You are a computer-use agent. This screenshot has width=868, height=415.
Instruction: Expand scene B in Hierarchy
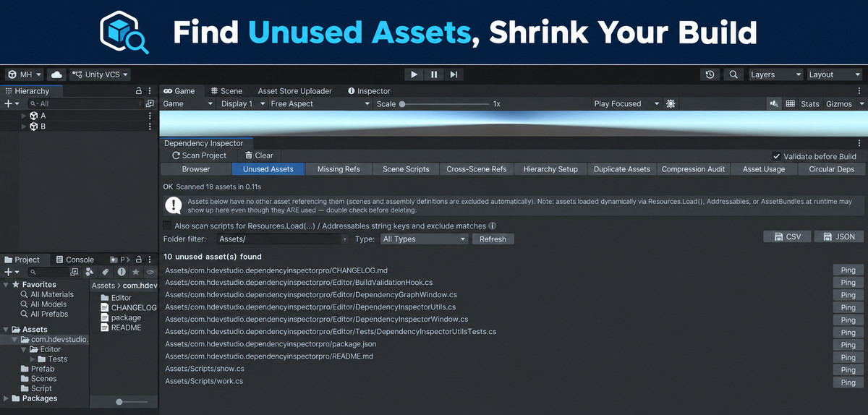23,127
